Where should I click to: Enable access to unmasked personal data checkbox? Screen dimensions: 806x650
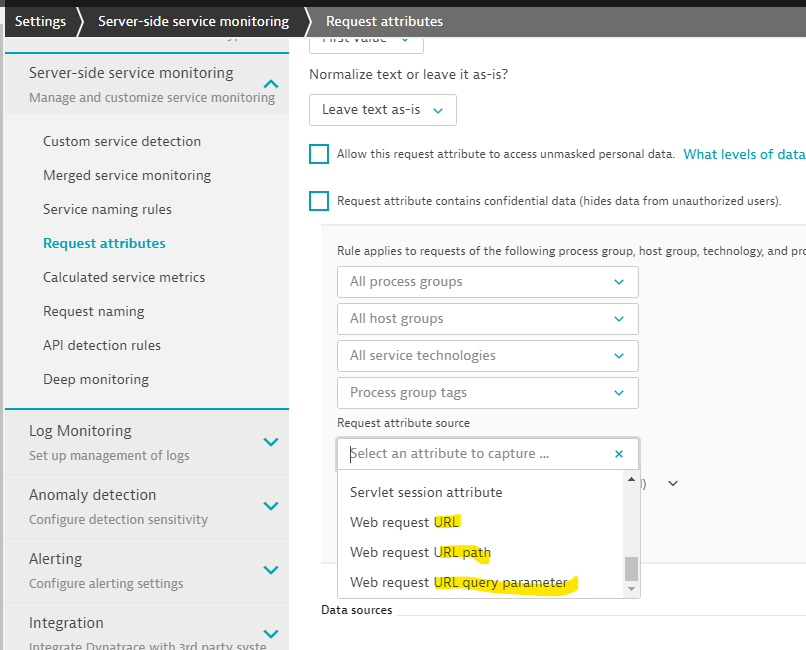[319, 154]
